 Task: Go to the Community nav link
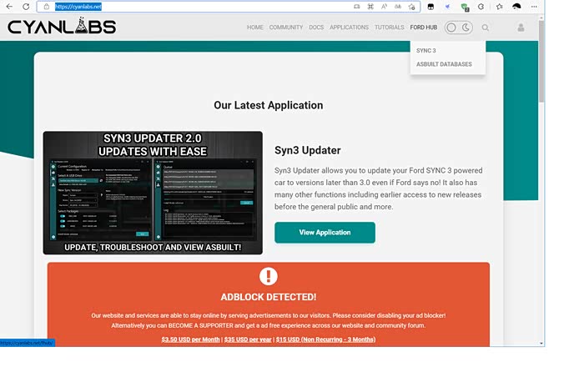tap(286, 28)
